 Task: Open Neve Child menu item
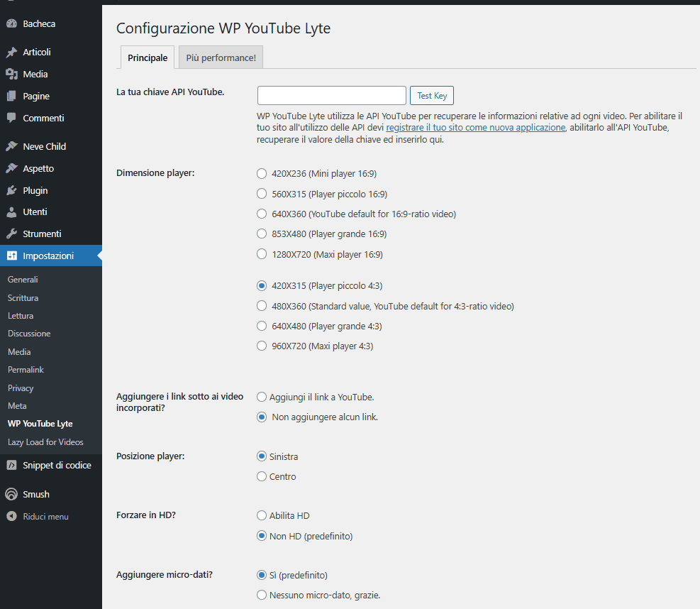[51, 146]
